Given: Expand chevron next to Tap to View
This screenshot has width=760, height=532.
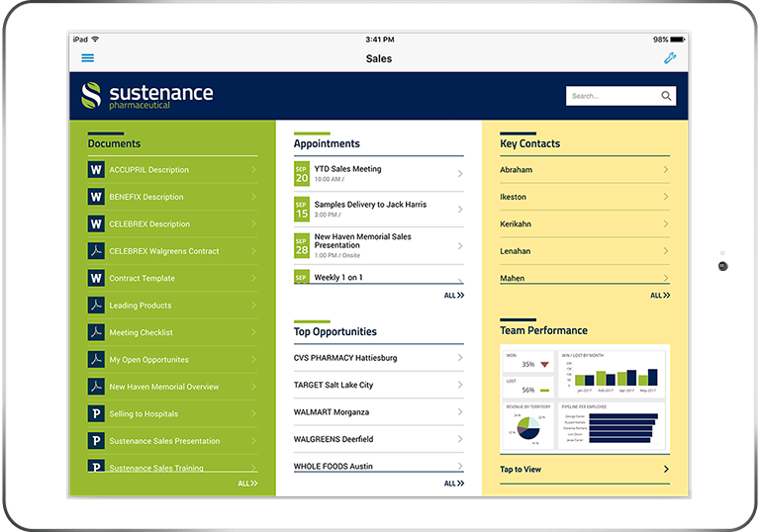Looking at the screenshot, I should coord(666,469).
